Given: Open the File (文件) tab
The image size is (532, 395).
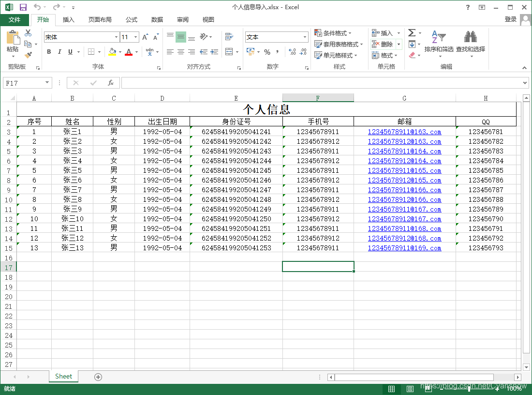Looking at the screenshot, I should (14, 20).
